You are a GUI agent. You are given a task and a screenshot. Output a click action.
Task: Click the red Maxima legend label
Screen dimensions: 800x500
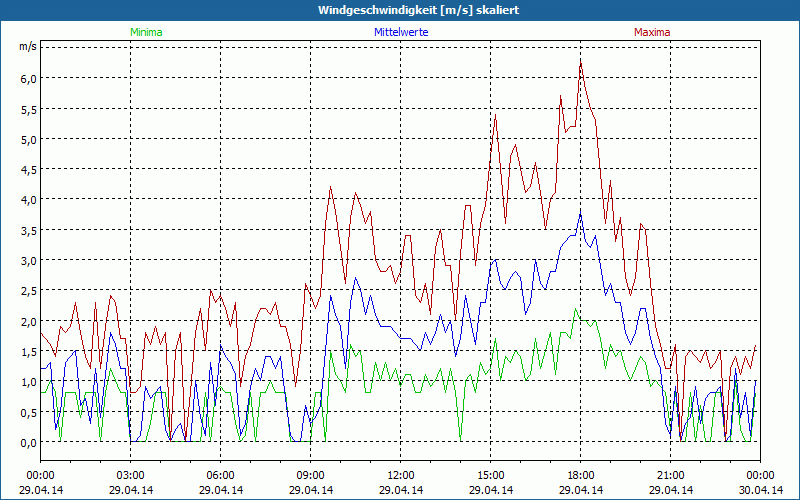652,32
